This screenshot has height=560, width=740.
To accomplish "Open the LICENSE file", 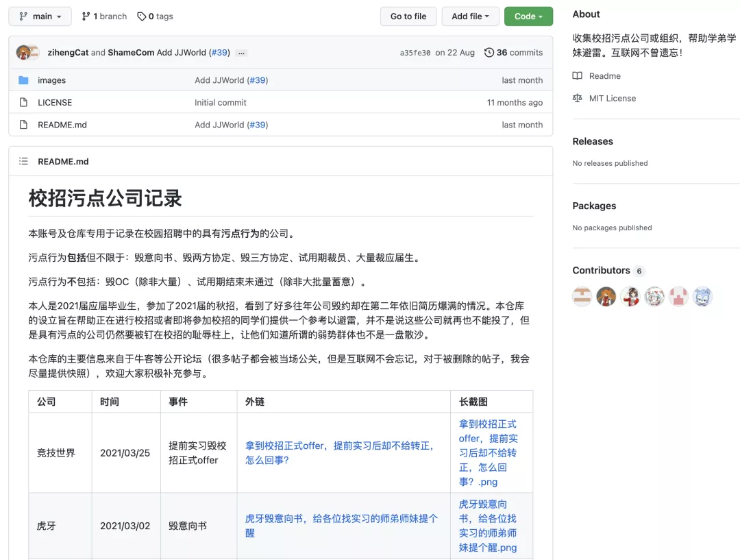I will click(55, 102).
